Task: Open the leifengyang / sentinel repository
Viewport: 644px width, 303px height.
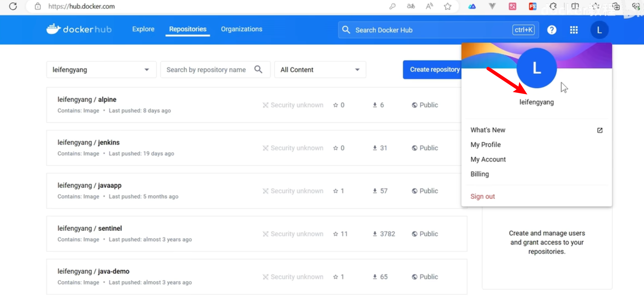Action: [x=89, y=228]
